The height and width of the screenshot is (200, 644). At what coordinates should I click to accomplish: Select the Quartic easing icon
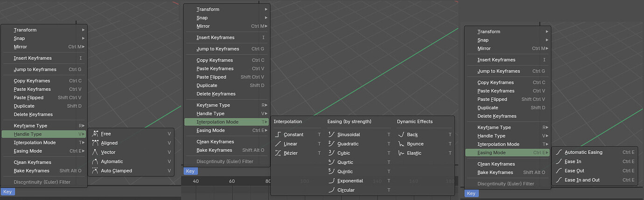(332, 162)
